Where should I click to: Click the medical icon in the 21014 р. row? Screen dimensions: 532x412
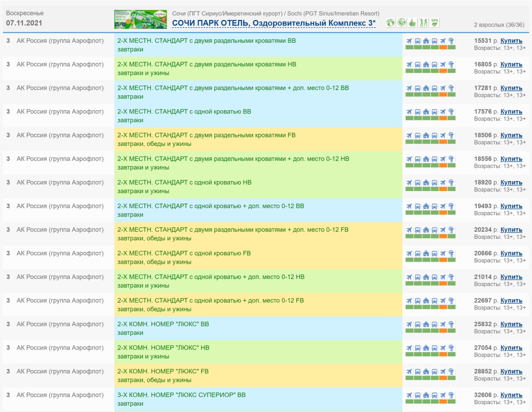451,278
